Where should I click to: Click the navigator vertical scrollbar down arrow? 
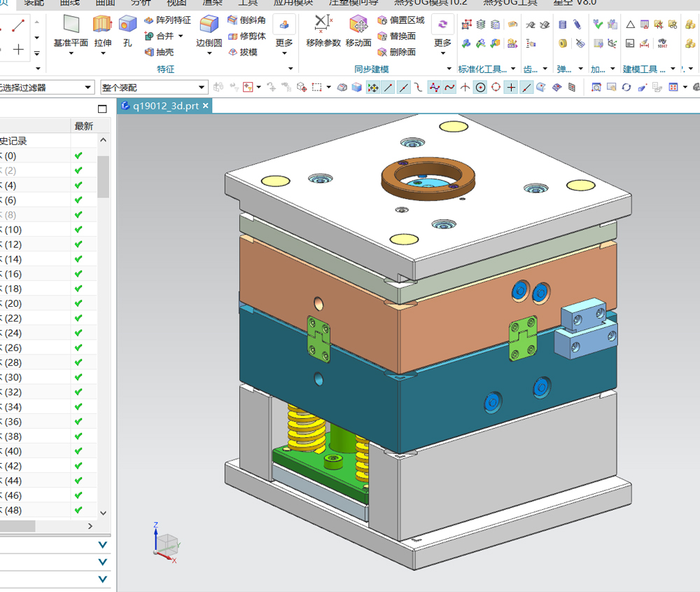[x=104, y=513]
